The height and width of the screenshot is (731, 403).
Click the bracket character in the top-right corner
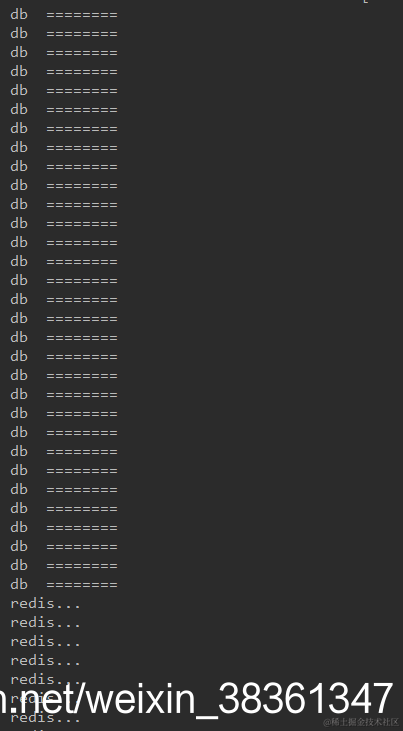pos(366,1)
